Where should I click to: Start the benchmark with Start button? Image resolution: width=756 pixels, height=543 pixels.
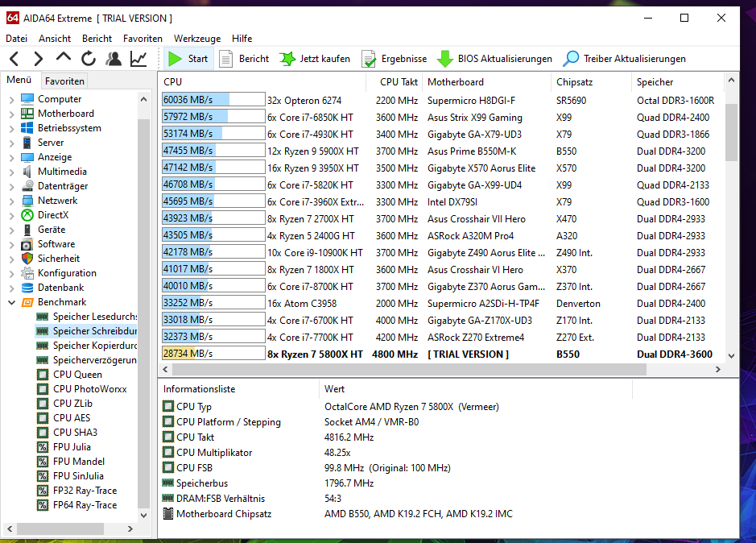point(188,59)
